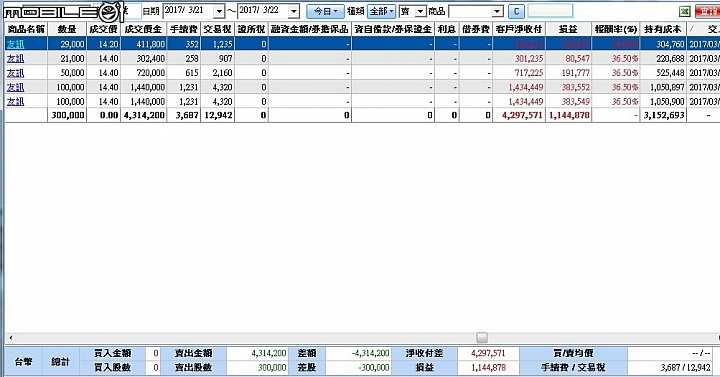
Task: Select the 302,400 amount cell
Action: coord(144,58)
